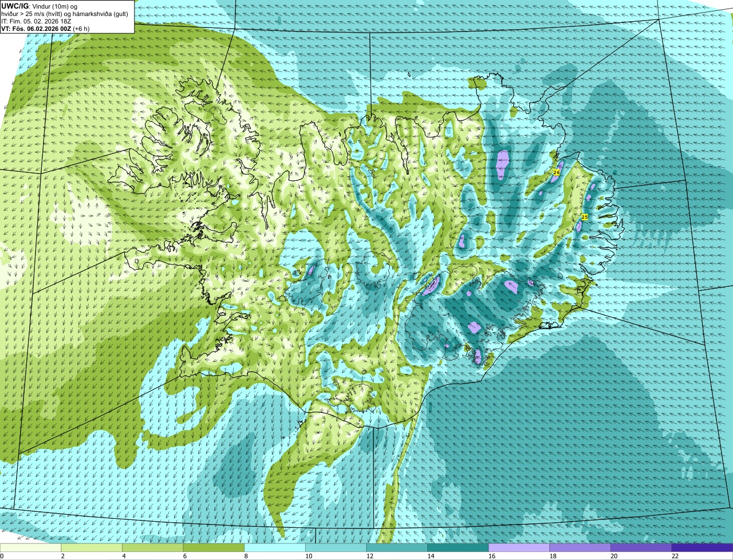The image size is (733, 560).
Task: Select the 4–6 m/s green swatch
Action: pyautogui.click(x=152, y=547)
